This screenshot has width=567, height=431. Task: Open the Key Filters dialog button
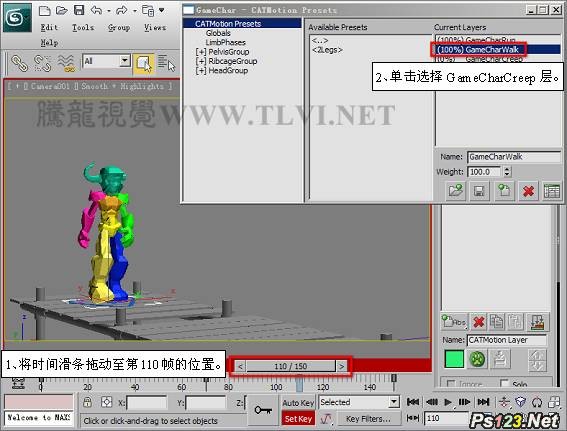pyautogui.click(x=368, y=419)
